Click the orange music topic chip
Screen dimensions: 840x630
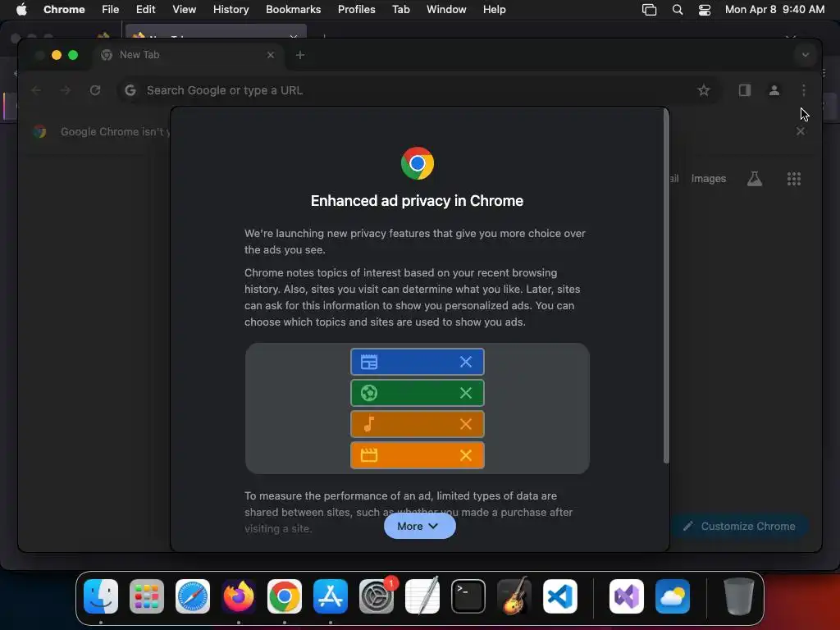(418, 424)
